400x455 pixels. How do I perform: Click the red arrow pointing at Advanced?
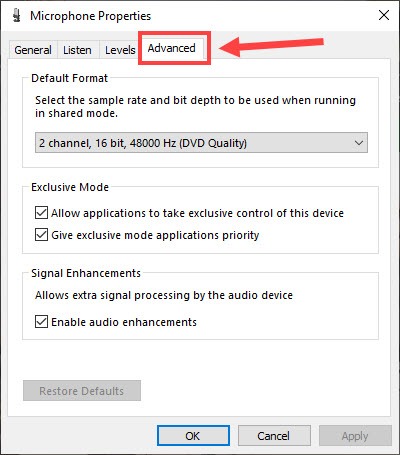[271, 47]
